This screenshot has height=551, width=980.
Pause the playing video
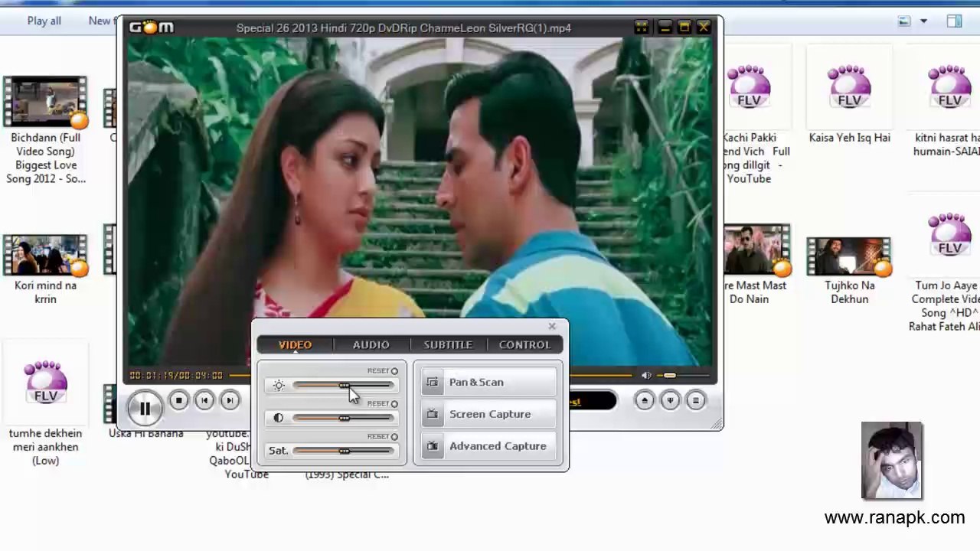(x=145, y=408)
